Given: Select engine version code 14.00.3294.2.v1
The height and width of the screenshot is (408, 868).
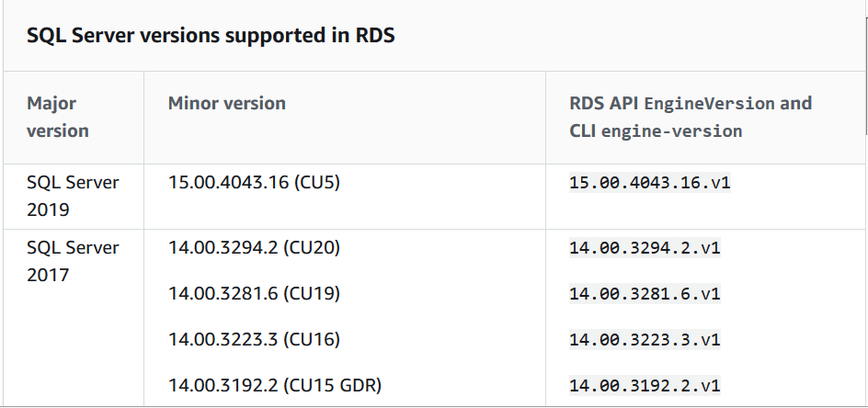Looking at the screenshot, I should click(x=645, y=248).
